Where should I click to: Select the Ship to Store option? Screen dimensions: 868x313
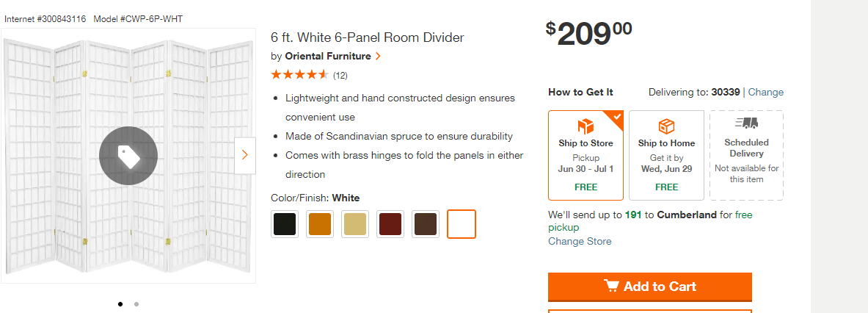pyautogui.click(x=586, y=155)
